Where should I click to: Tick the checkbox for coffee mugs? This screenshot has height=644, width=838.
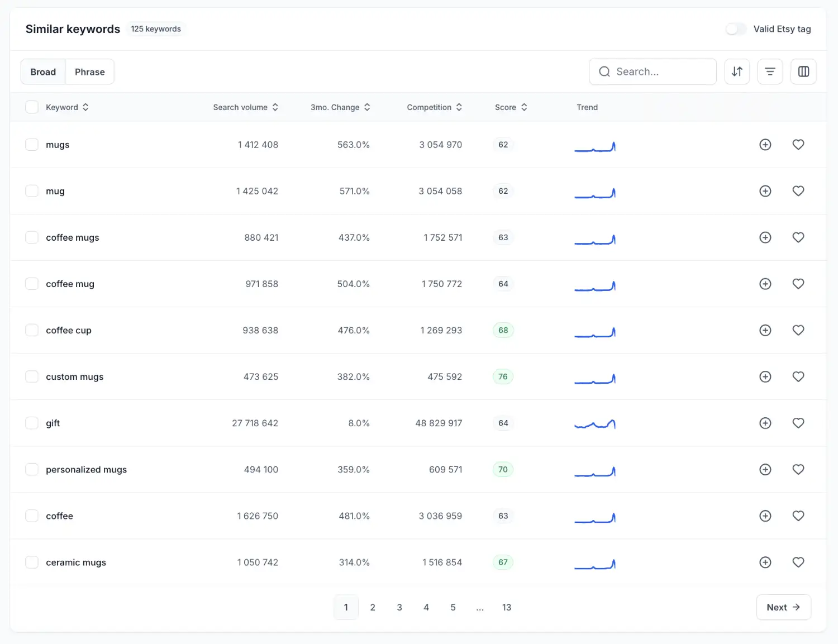[x=32, y=237]
